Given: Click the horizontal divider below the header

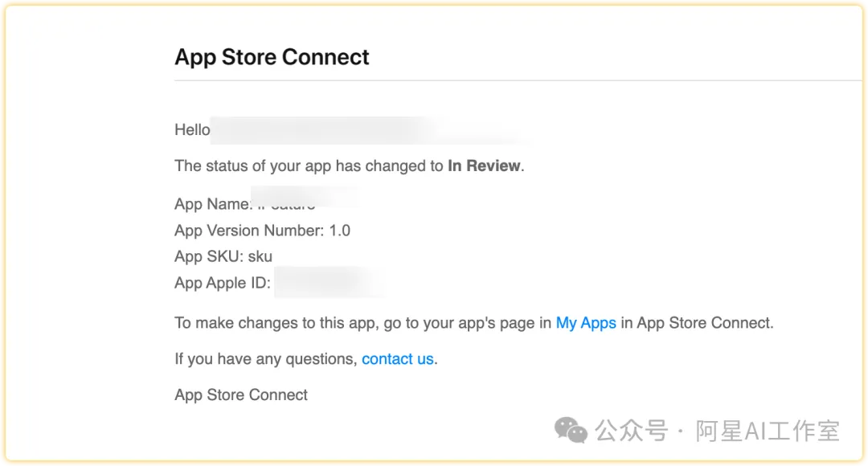Looking at the screenshot, I should coord(514,80).
